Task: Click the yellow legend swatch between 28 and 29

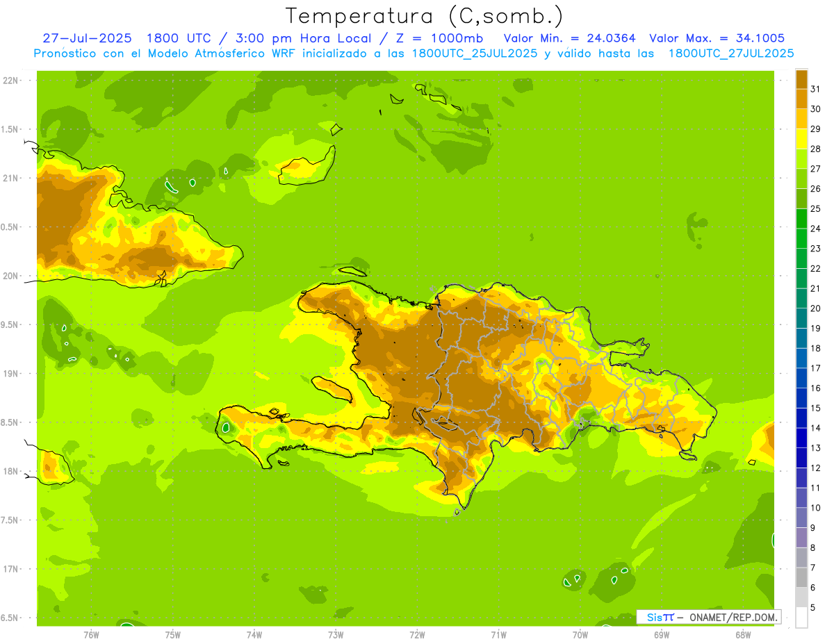Action: click(801, 139)
